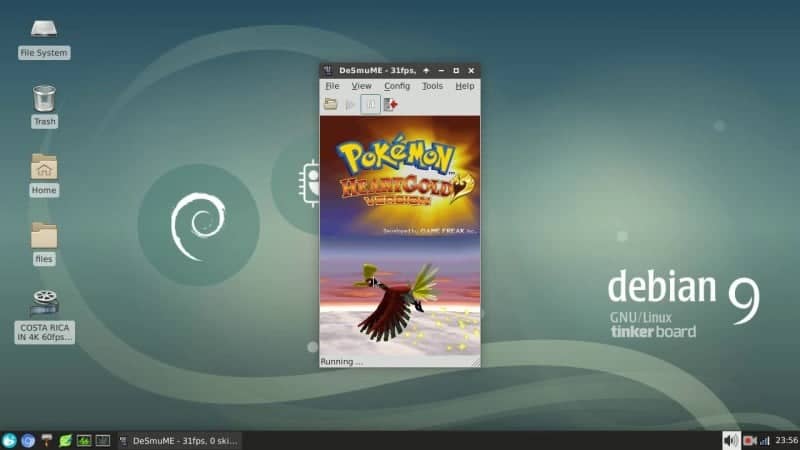800x450 pixels.
Task: Click the "DeSmuME - 31fps," window title text
Action: click(x=377, y=70)
